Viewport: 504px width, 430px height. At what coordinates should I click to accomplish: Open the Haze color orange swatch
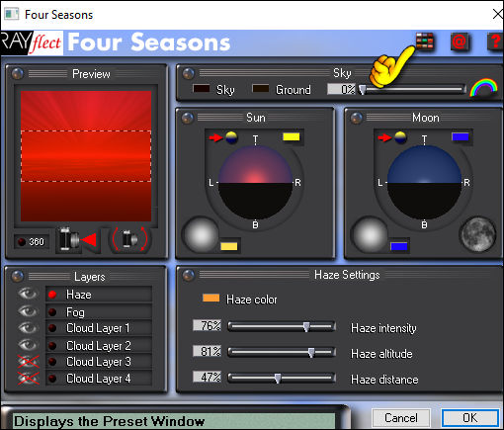(x=211, y=298)
